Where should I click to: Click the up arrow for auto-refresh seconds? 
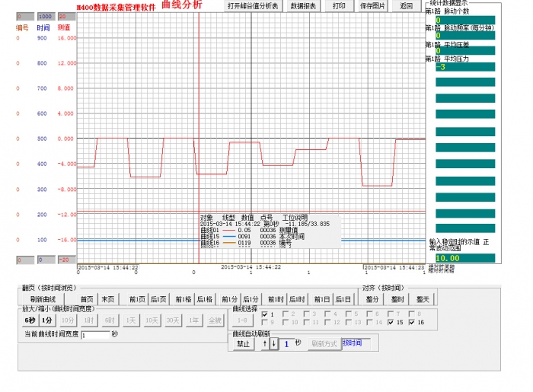coord(265,343)
